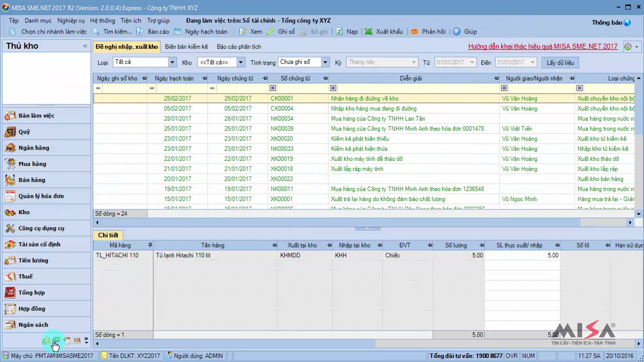Select voucher row XK00020
The image size is (644, 362).
364,139
